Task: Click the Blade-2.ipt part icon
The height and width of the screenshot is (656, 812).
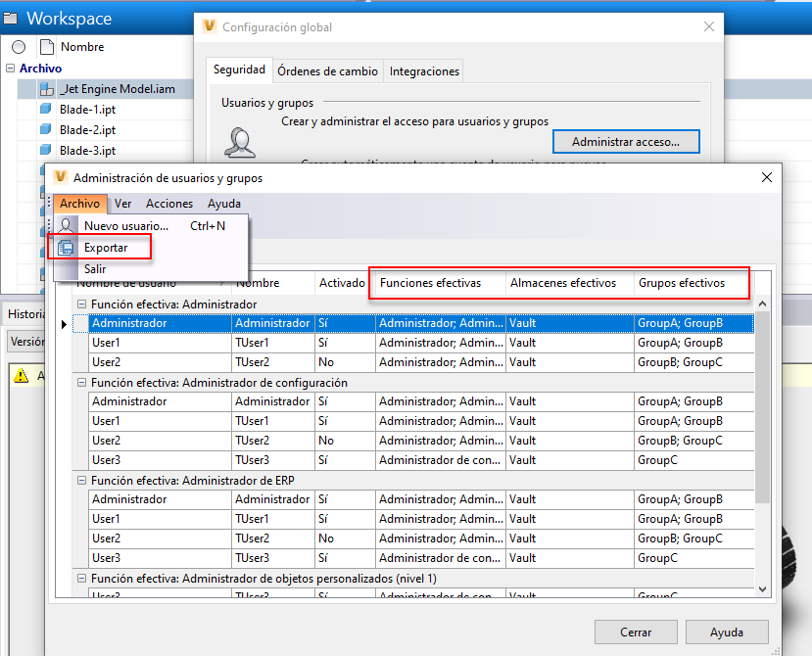Action: pos(46,129)
